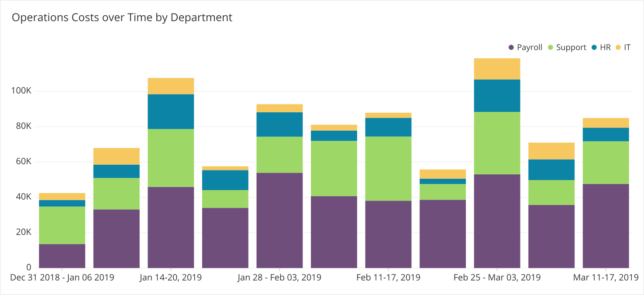The image size is (644, 295).
Task: Select Support segment of Jan 14-20 bar
Action: pos(171,158)
